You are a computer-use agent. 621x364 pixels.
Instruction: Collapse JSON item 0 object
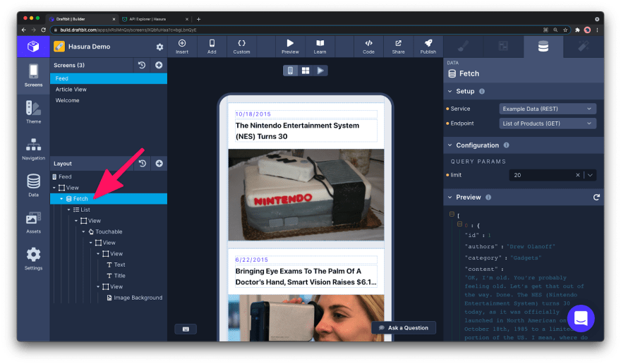(x=459, y=224)
